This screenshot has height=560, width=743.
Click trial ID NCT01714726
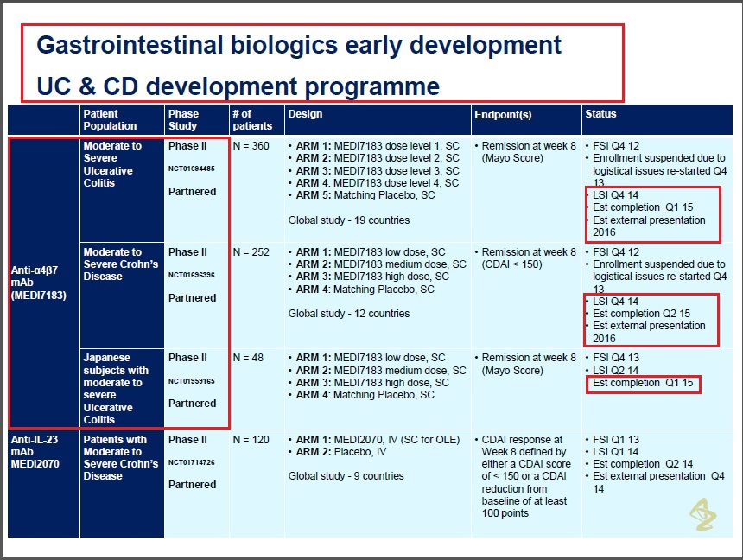tap(192, 462)
